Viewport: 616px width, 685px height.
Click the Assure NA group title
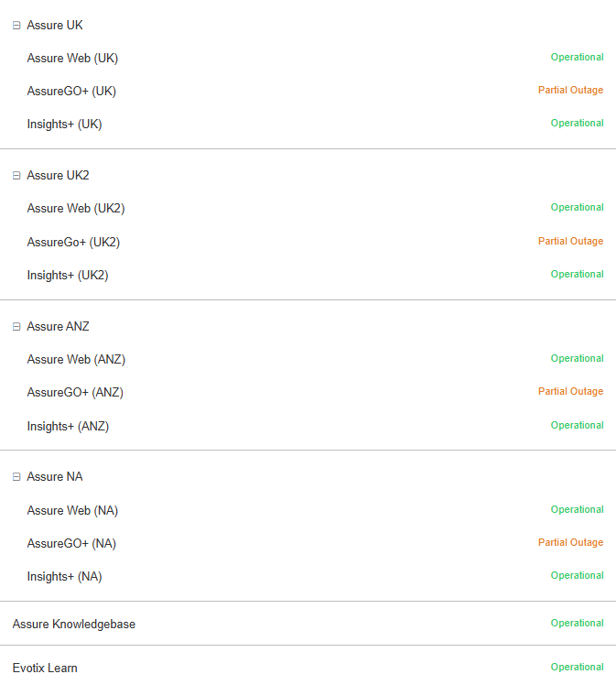click(x=55, y=476)
